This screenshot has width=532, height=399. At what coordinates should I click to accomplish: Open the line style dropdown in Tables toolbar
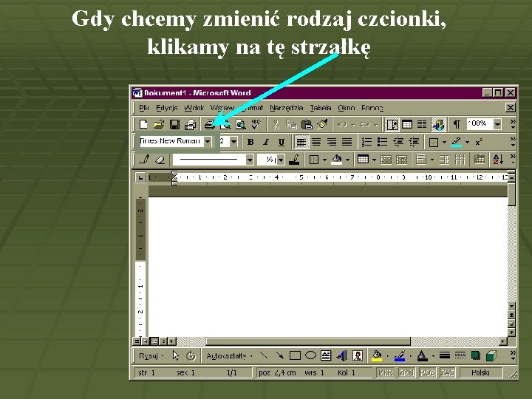(250, 160)
